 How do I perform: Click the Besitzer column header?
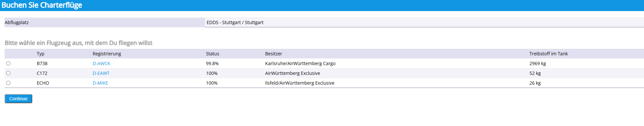pos(274,54)
